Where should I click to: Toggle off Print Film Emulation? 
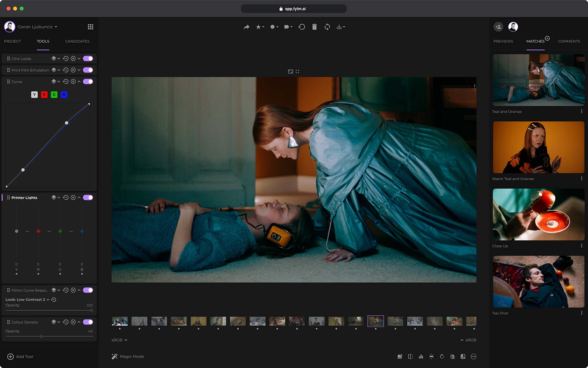coord(88,70)
